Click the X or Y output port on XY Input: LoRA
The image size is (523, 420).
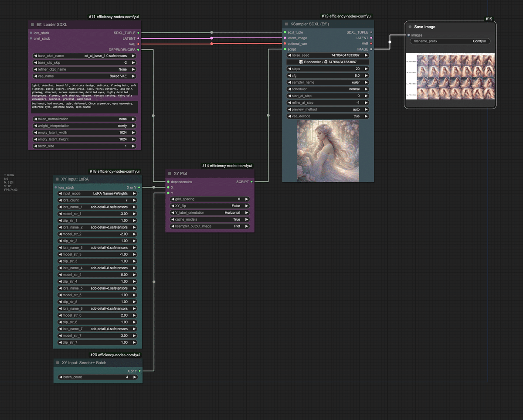point(139,188)
